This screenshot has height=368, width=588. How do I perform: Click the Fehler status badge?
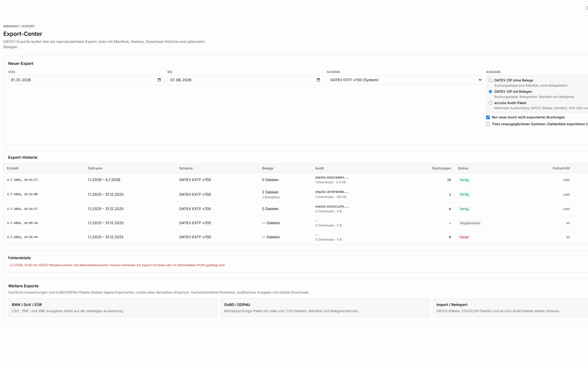[464, 237]
